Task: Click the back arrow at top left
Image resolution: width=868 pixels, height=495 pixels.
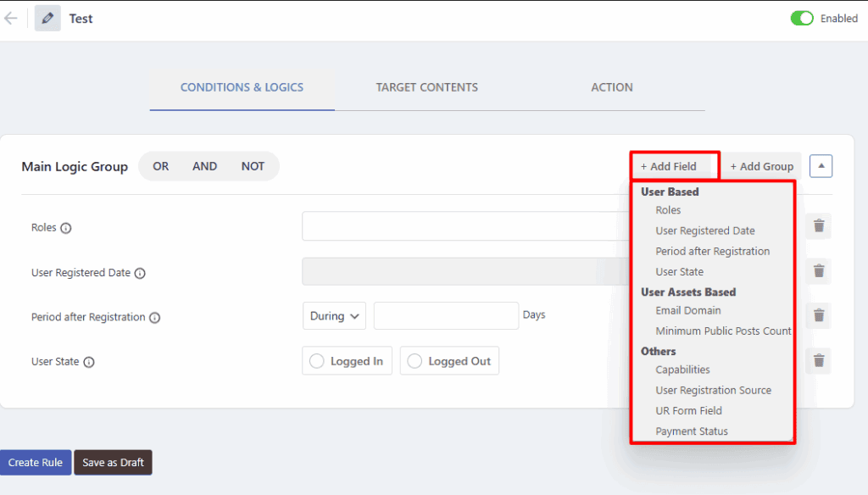Action: (x=12, y=18)
